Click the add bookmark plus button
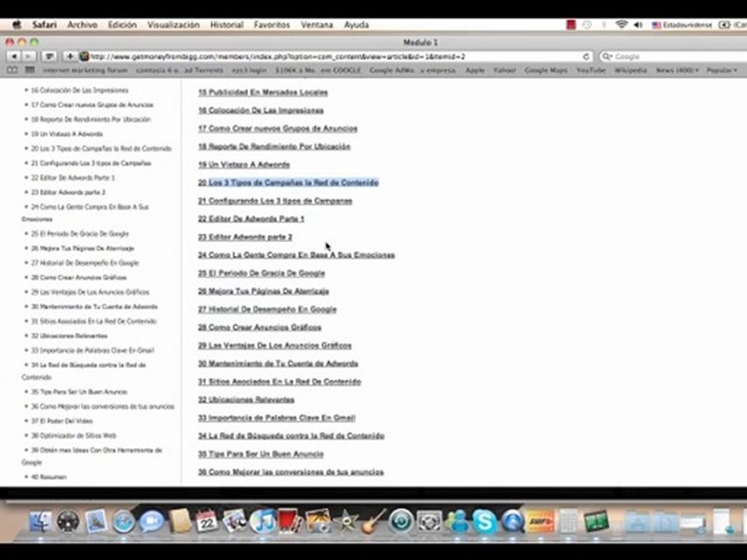 click(69, 57)
